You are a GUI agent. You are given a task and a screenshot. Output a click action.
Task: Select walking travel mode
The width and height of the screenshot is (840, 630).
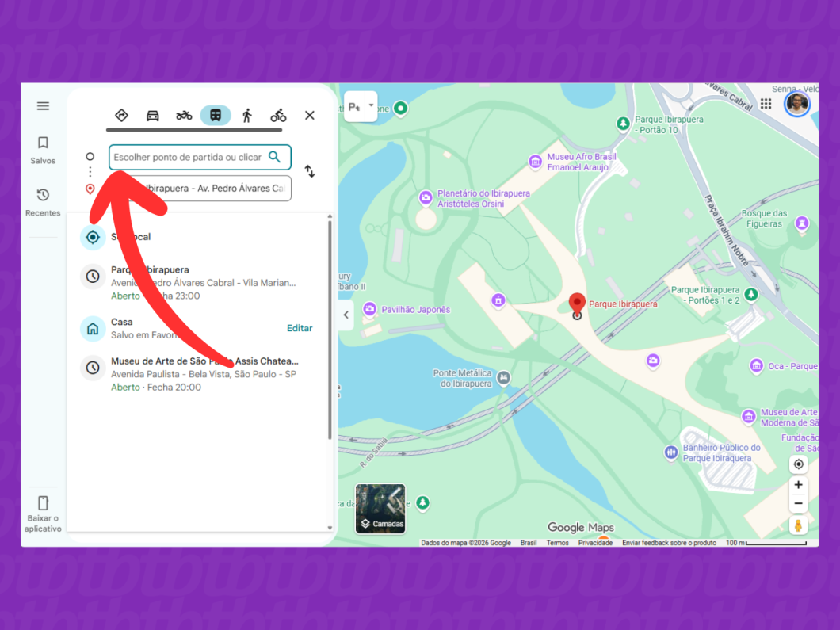coord(247,115)
